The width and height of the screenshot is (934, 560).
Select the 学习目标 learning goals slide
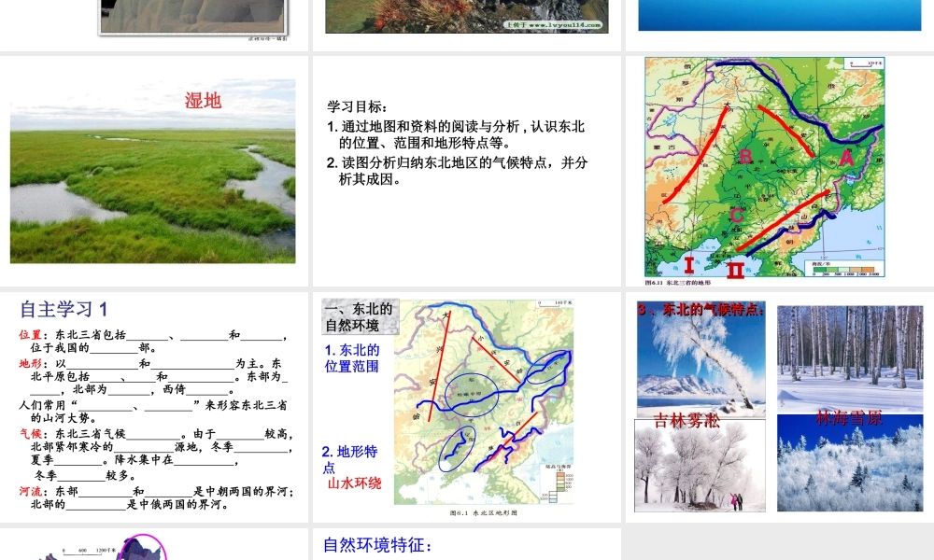(466, 171)
